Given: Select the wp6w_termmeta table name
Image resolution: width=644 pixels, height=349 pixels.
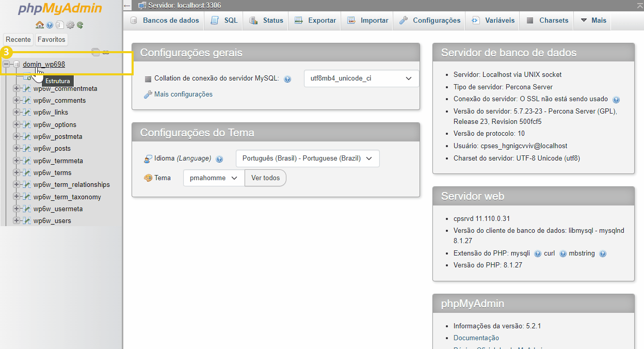Looking at the screenshot, I should pos(58,161).
